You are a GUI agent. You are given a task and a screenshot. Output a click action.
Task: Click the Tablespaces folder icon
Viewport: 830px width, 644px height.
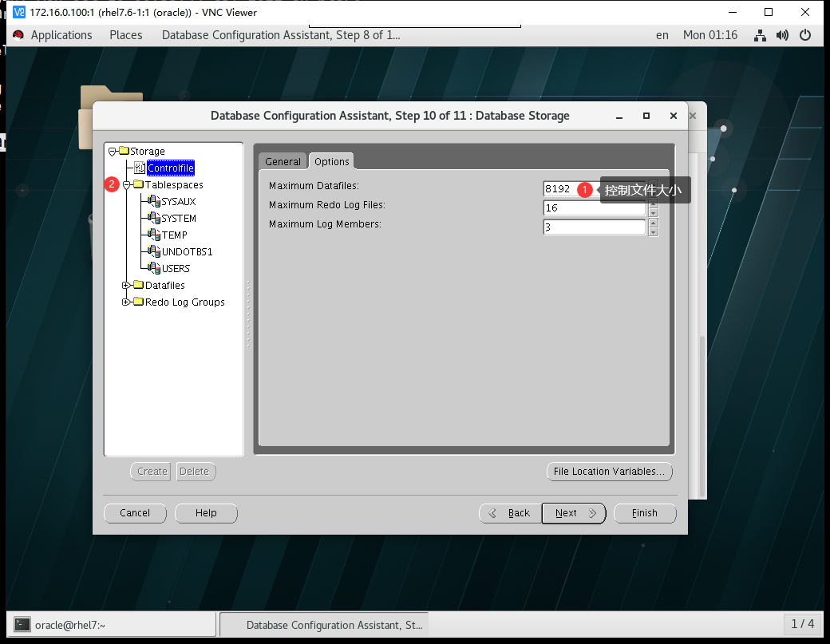[139, 184]
